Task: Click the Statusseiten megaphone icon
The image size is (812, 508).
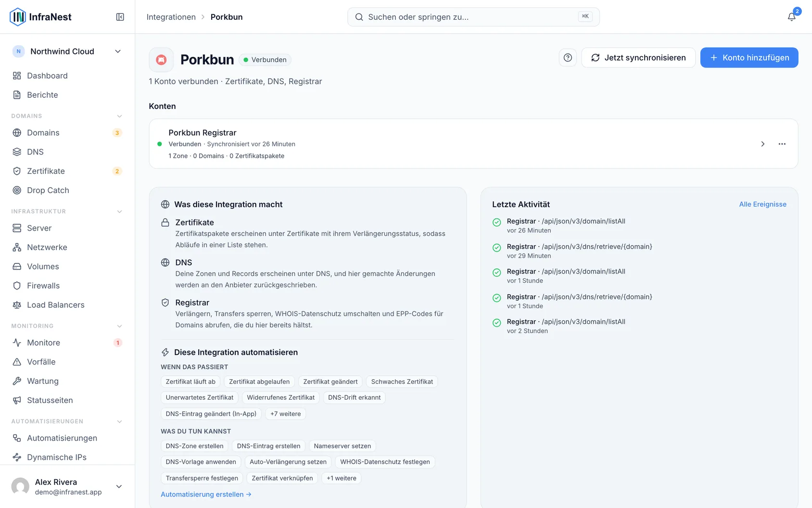Action: [x=17, y=400]
